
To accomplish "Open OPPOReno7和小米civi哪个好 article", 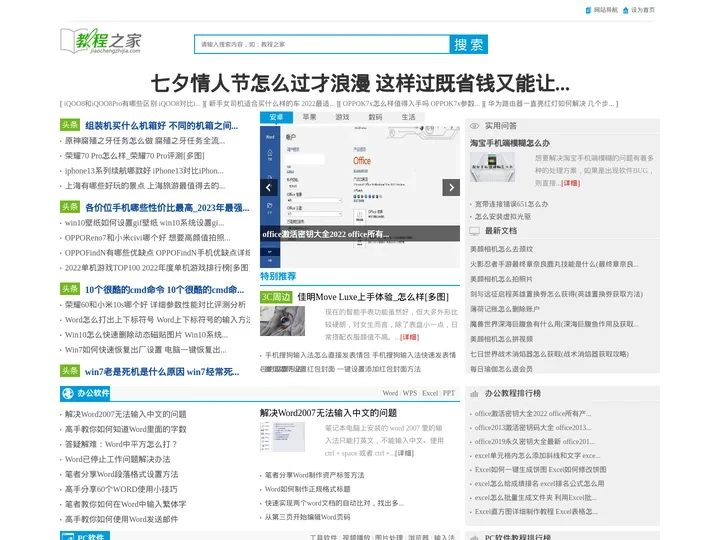I will 147,238.
